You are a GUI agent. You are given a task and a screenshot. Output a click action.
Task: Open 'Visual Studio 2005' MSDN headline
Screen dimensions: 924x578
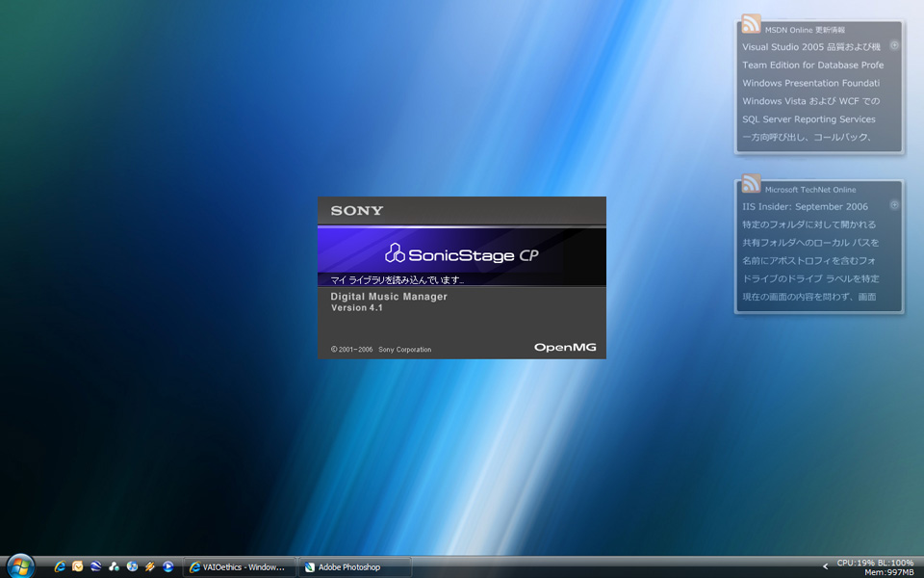(x=810, y=47)
